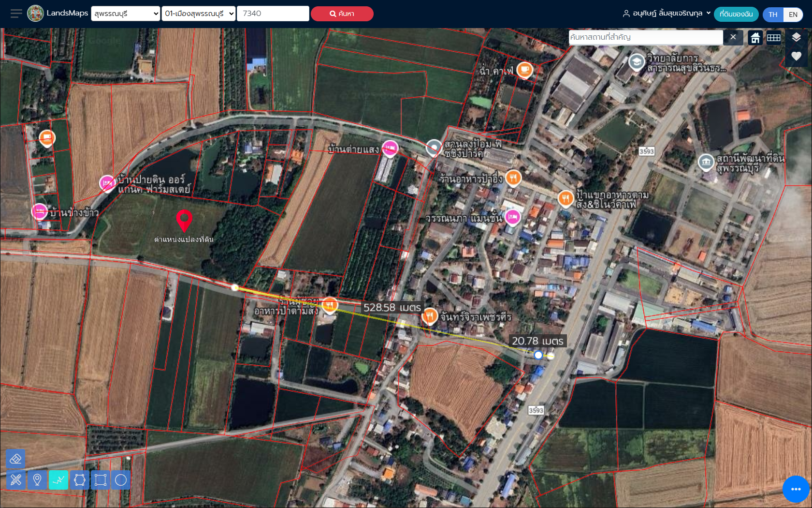
Task: Select the location pin marker tool
Action: tap(37, 480)
